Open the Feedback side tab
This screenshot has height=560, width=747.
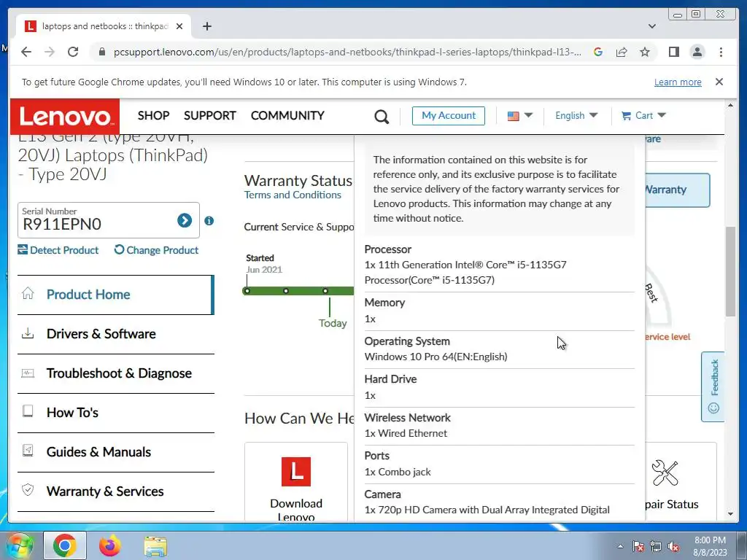click(713, 386)
